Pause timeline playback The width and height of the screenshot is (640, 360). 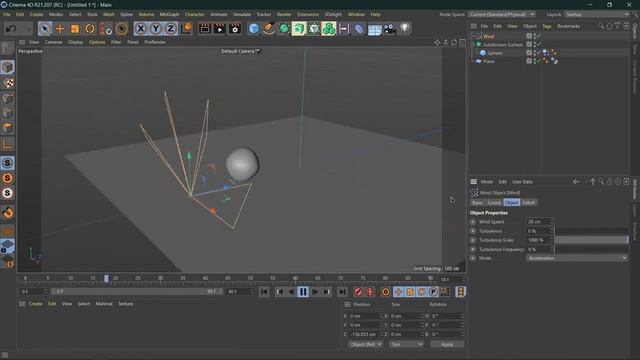point(303,291)
